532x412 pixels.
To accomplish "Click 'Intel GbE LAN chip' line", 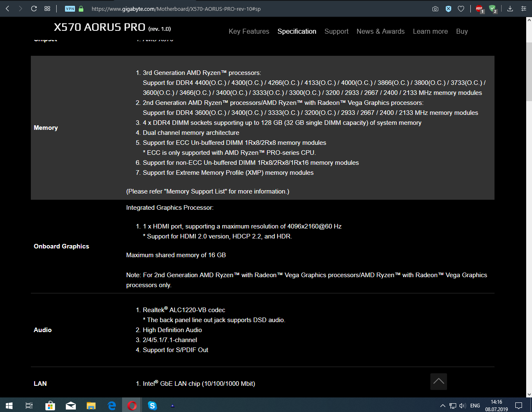I will (199, 384).
